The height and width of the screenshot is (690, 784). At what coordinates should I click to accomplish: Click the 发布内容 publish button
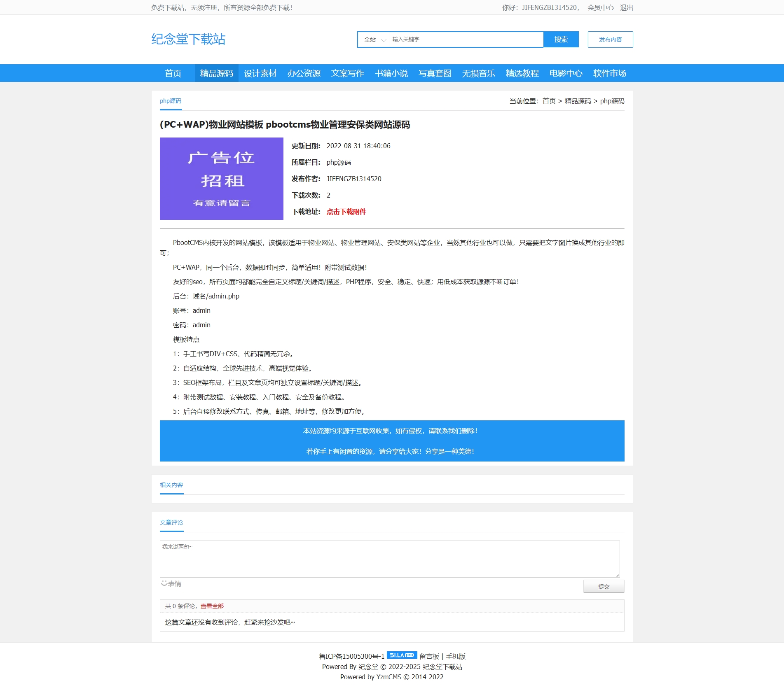(x=610, y=40)
